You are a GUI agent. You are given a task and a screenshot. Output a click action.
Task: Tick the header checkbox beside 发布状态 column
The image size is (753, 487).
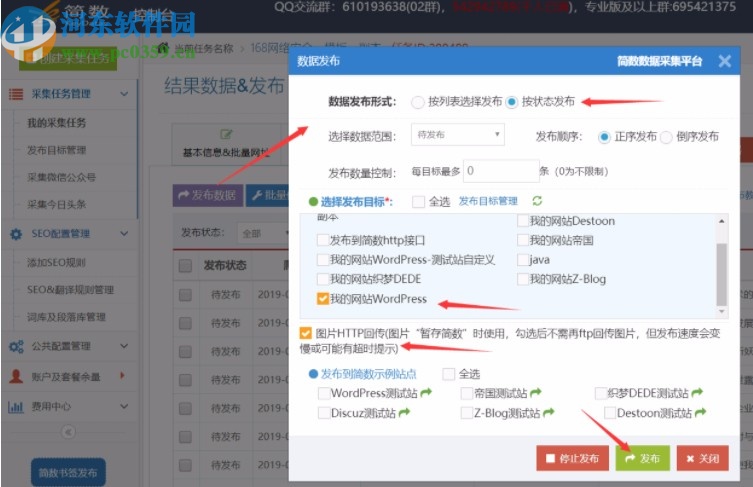click(185, 266)
